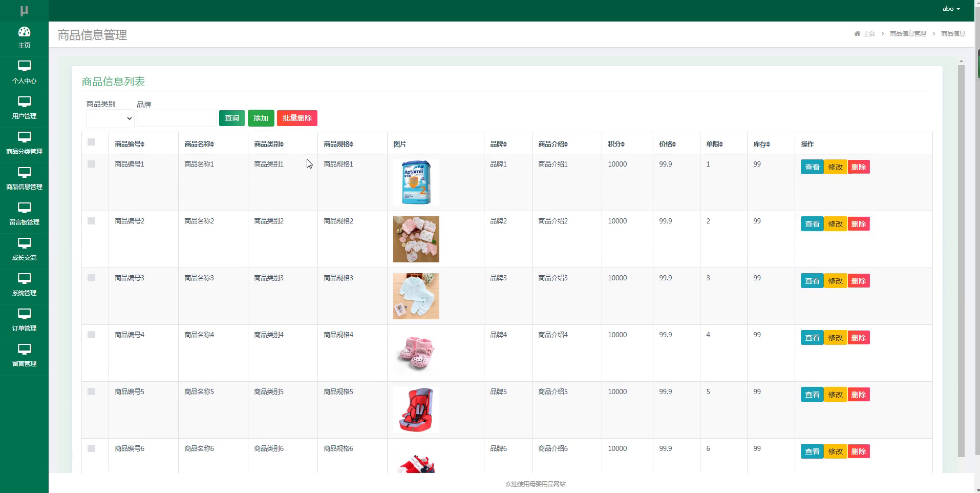Click 商品介绍5 cell text
The image size is (980, 493).
[x=553, y=392]
